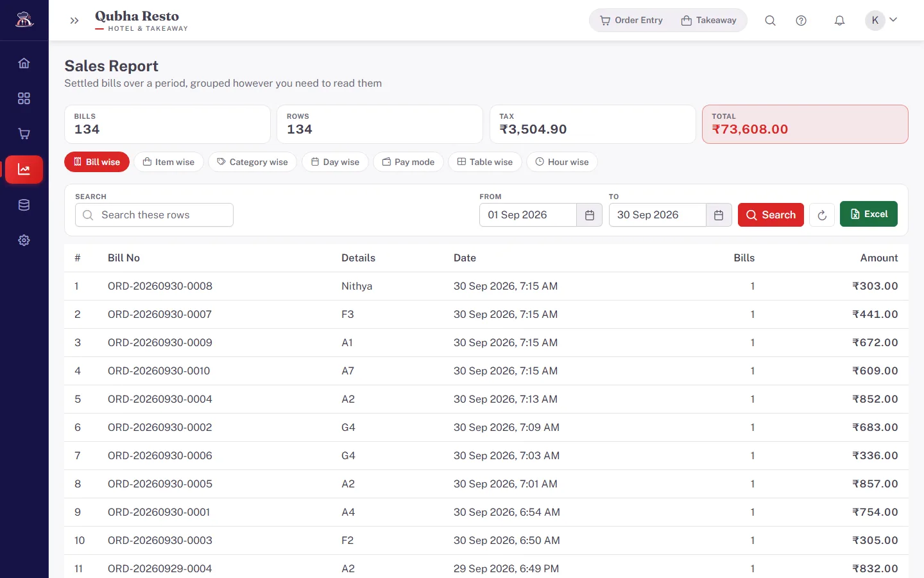
Task: Open the From date calendar picker
Action: tap(589, 215)
